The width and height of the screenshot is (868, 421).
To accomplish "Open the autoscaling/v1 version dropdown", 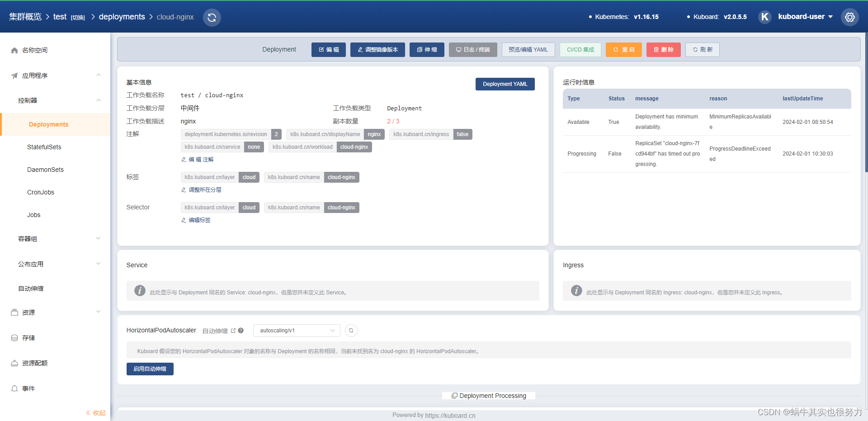I will (297, 331).
